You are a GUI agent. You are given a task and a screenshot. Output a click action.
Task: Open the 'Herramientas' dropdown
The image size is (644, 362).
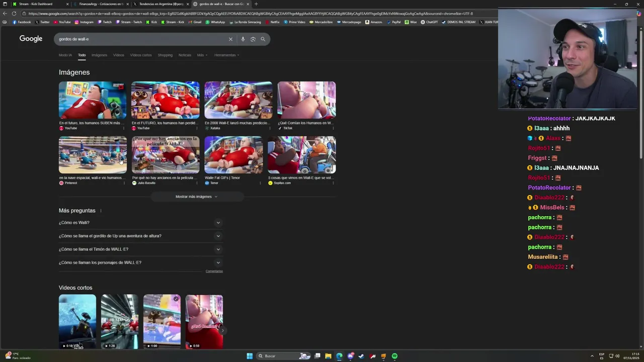[x=226, y=55]
